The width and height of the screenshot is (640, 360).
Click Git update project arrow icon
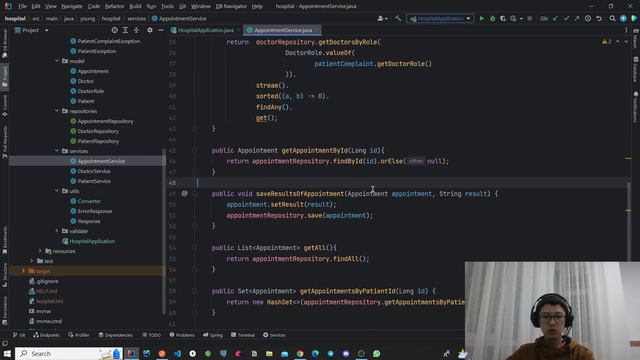click(x=555, y=18)
